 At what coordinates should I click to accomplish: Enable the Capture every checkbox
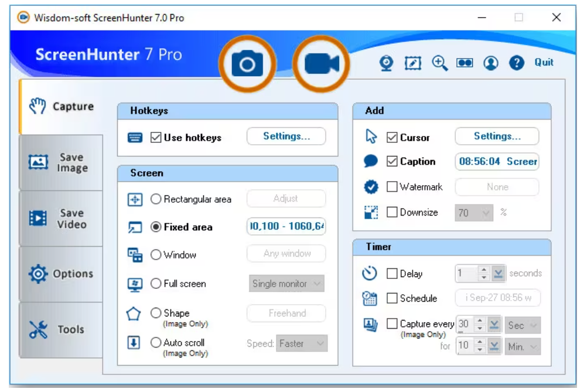tap(392, 323)
